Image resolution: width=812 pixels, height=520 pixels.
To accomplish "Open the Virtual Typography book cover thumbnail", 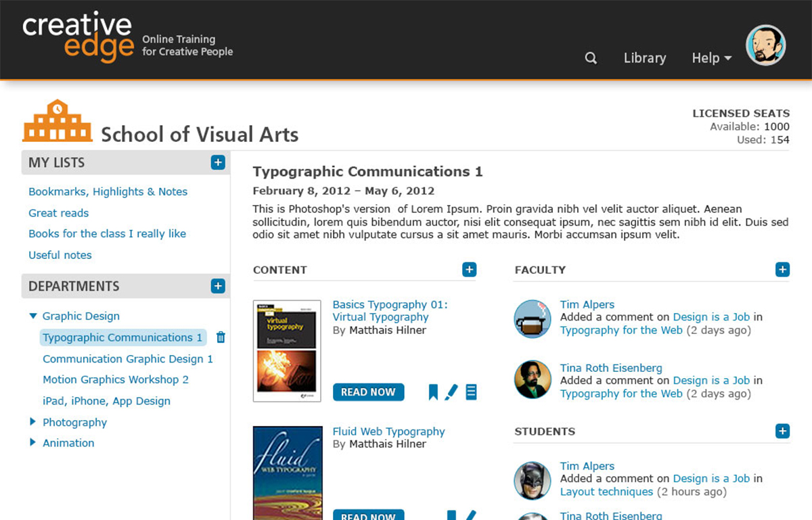I will pyautogui.click(x=287, y=351).
